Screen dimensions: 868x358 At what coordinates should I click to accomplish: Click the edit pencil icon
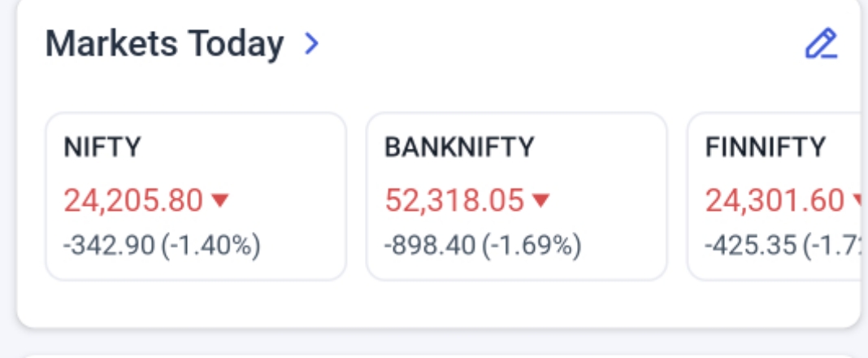(821, 44)
